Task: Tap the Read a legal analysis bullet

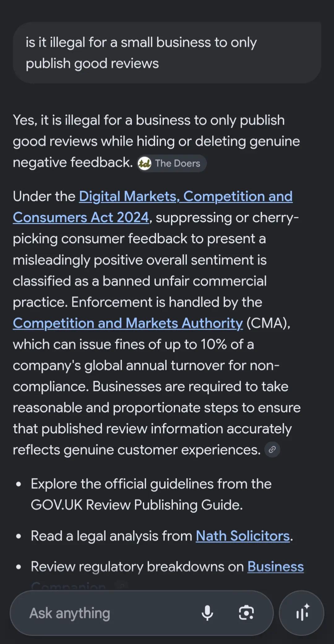Action: click(162, 536)
